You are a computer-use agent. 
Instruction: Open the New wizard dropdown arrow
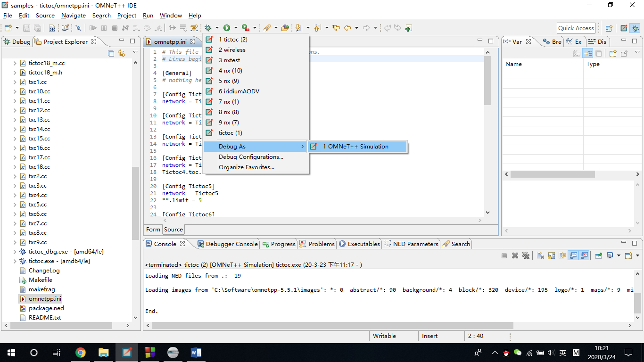tap(17, 28)
